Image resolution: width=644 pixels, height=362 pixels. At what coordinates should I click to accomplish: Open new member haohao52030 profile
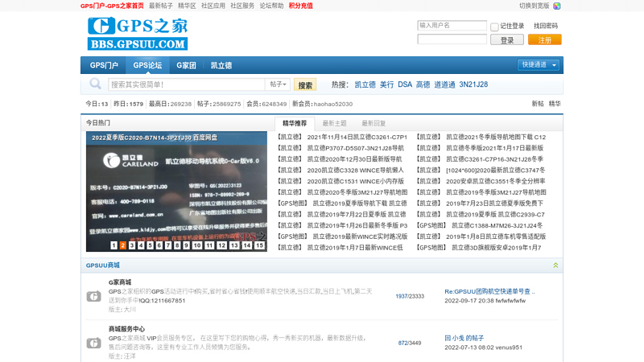pos(333,104)
